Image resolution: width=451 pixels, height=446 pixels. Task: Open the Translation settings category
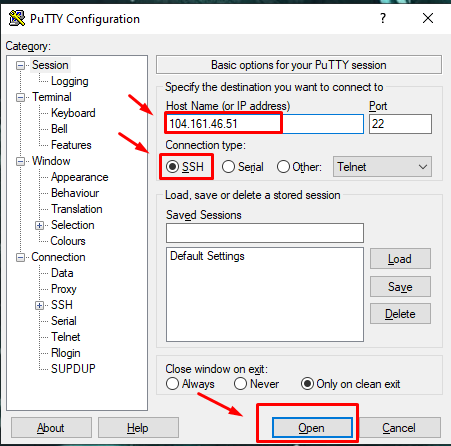click(77, 209)
